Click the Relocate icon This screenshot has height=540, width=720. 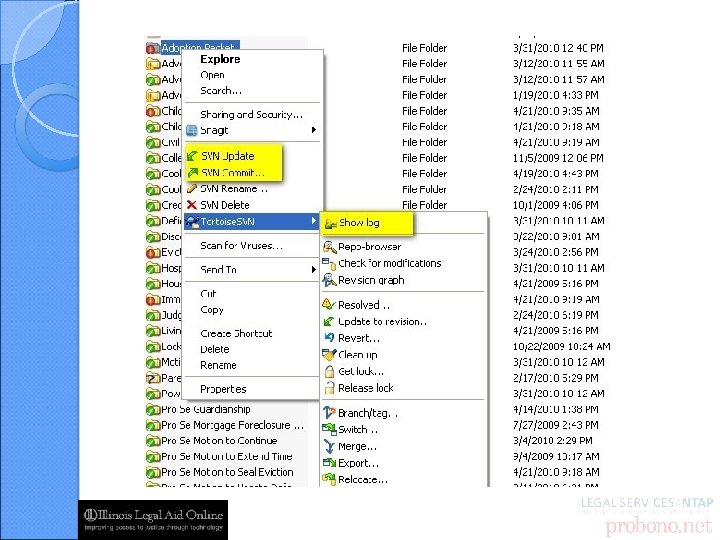pyautogui.click(x=329, y=479)
